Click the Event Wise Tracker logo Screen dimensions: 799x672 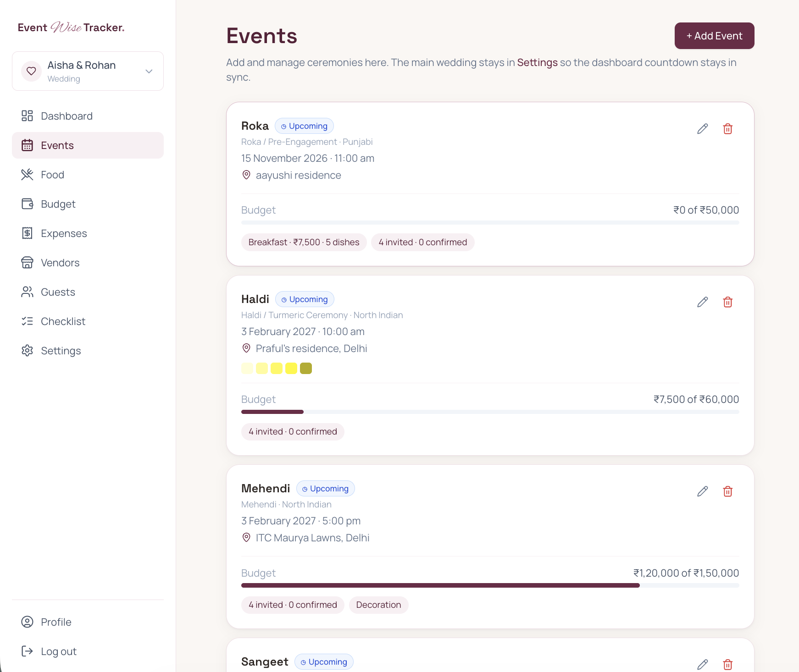71,28
